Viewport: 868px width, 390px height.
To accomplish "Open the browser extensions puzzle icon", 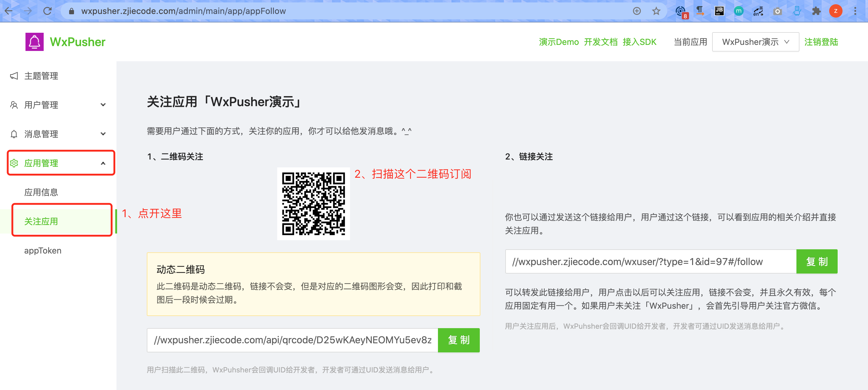I will pos(816,11).
